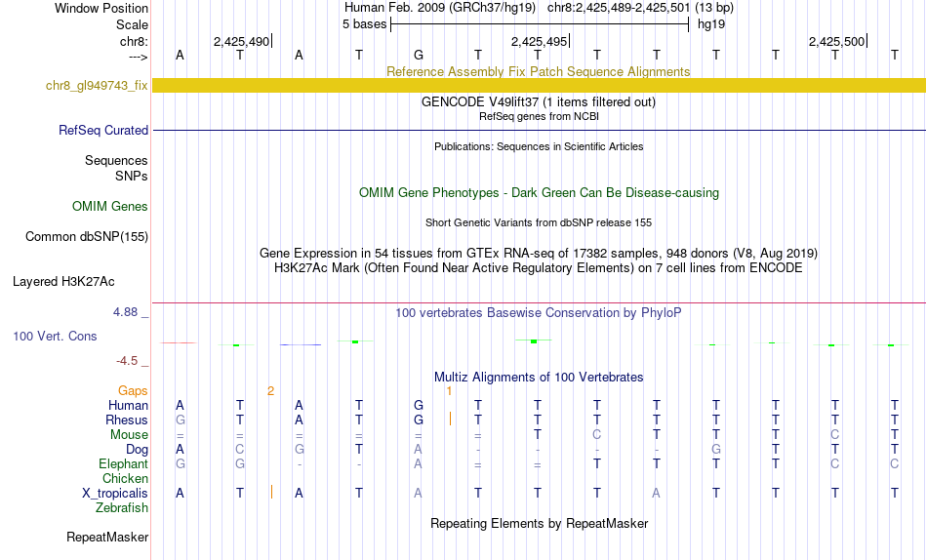Click the 2,425,490 ruler coordinate
Image resolution: width=927 pixels, height=560 pixels.
(241, 41)
